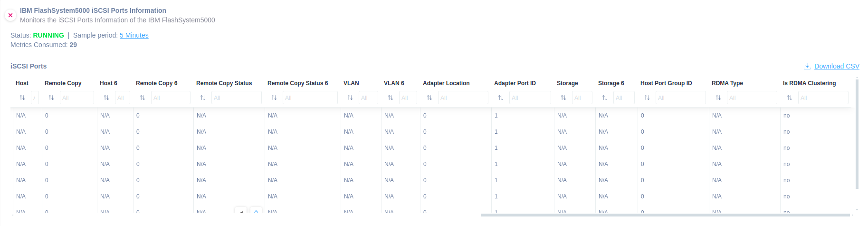Focus the Adapter Location filter field
The image size is (868, 226).
463,98
